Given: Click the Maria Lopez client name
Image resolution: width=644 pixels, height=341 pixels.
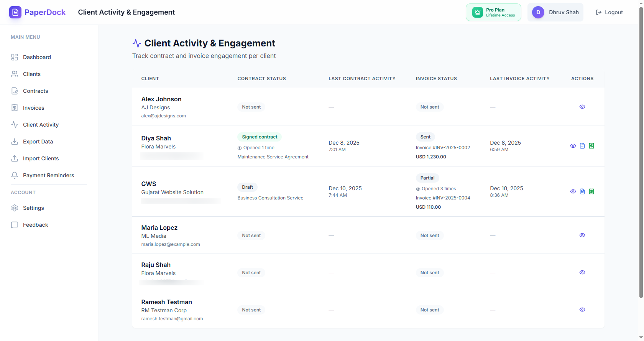Looking at the screenshot, I should pyautogui.click(x=159, y=227).
